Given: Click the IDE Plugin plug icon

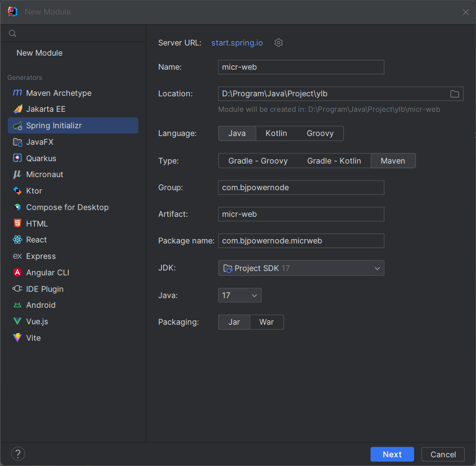Looking at the screenshot, I should tap(17, 288).
